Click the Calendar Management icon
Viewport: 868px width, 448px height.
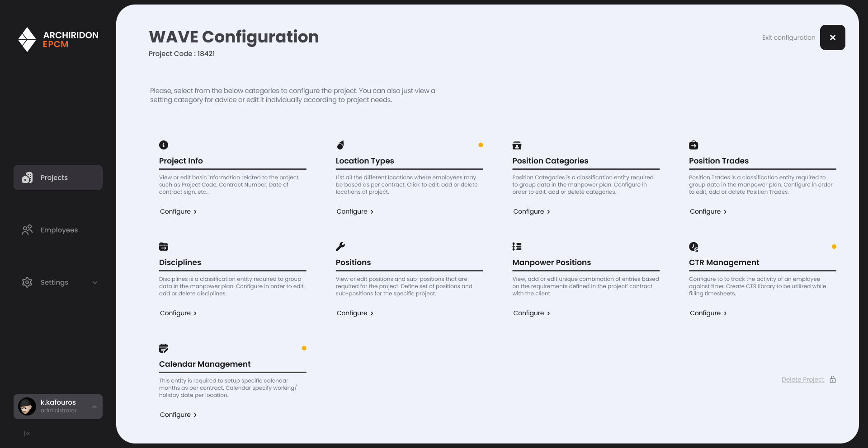[164, 348]
